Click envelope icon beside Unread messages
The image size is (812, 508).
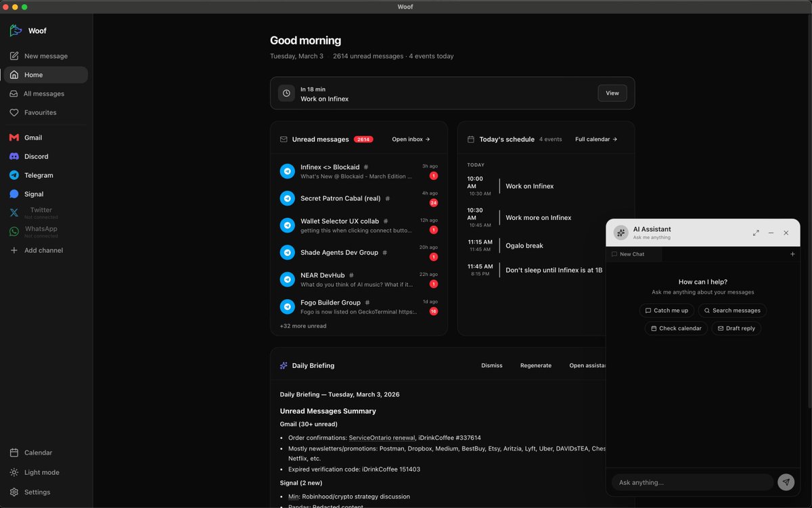(x=284, y=139)
